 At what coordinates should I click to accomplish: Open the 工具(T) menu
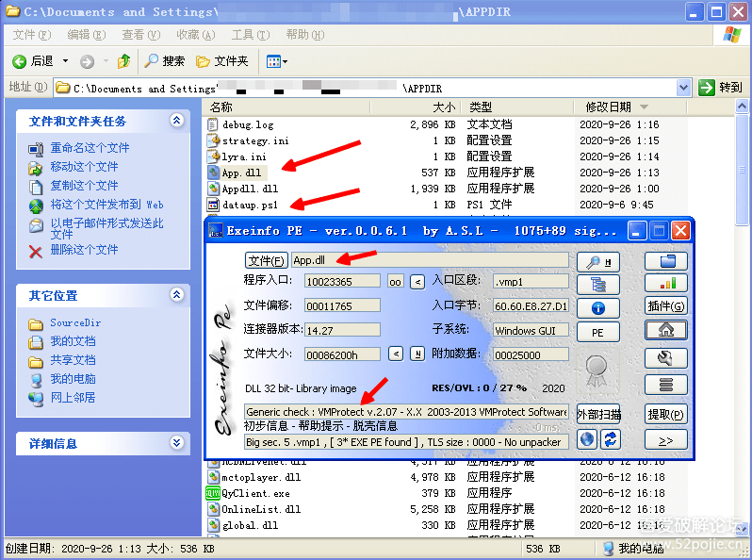(249, 35)
